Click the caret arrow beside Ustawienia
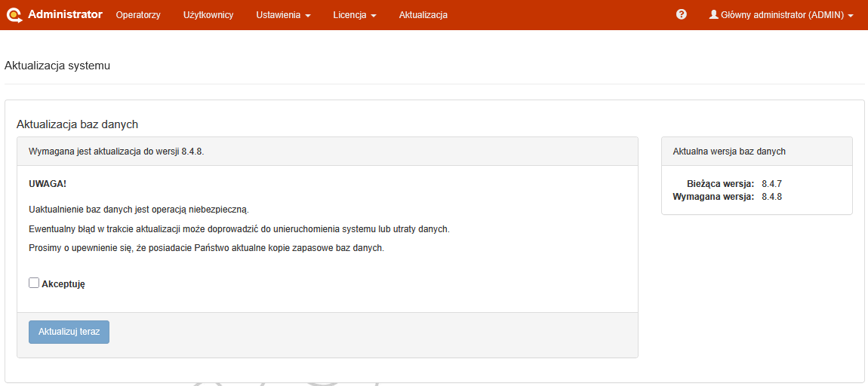This screenshot has height=386, width=868. click(x=308, y=16)
